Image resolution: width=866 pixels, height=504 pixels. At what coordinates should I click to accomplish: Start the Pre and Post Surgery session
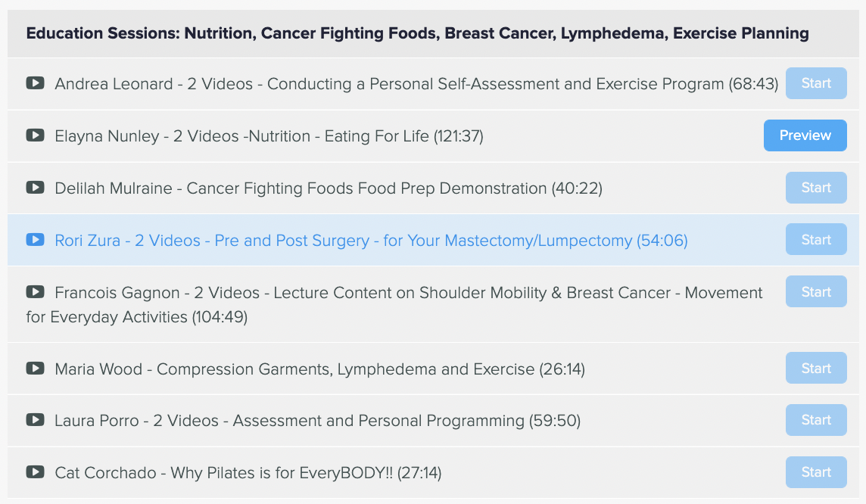(815, 240)
